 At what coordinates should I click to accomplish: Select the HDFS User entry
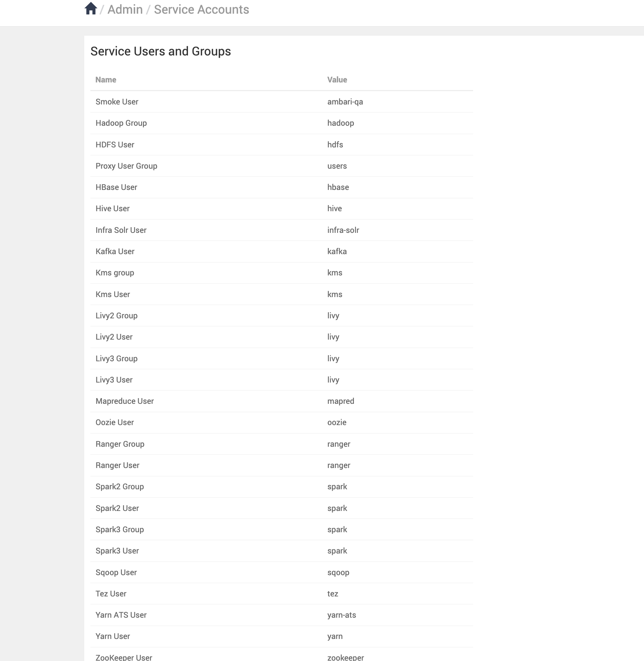(115, 145)
